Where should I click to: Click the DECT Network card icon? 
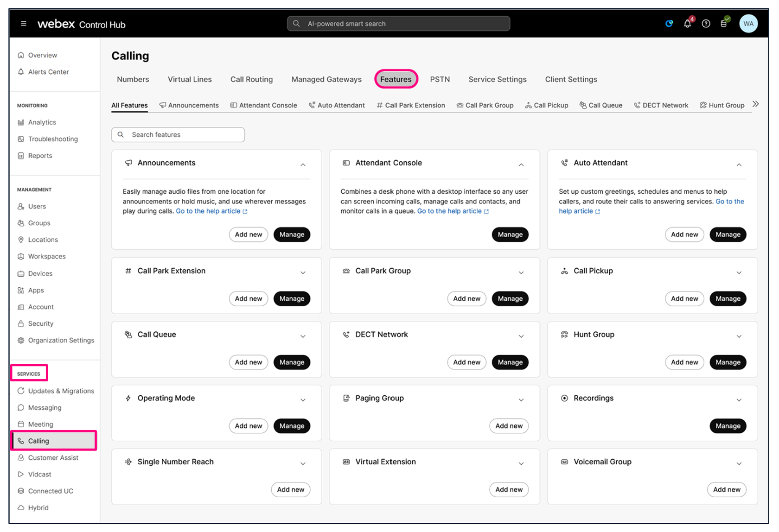(346, 334)
